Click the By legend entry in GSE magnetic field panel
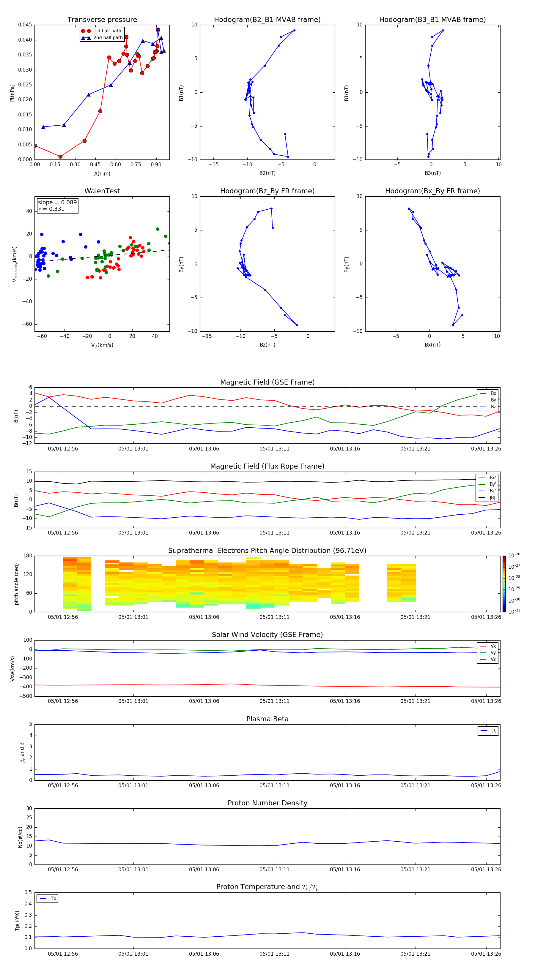The height and width of the screenshot is (980, 535). 488,400
